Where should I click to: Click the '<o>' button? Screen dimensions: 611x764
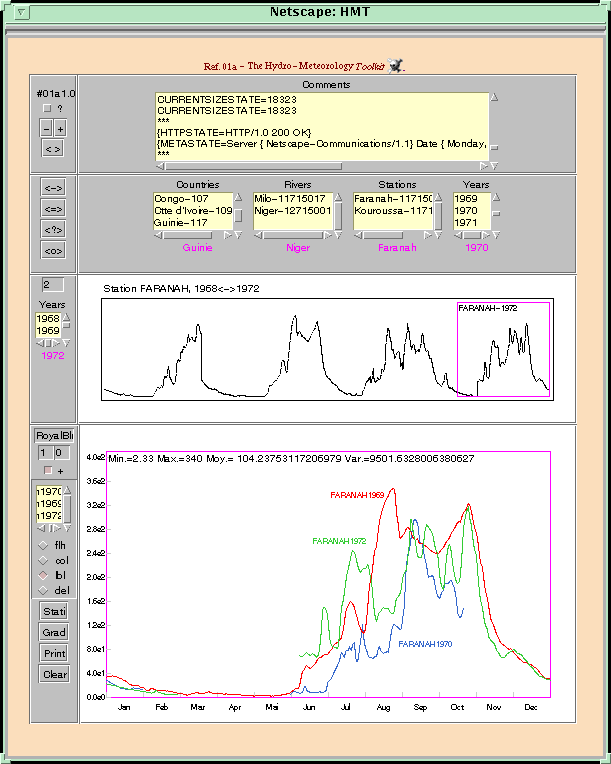coord(53,250)
